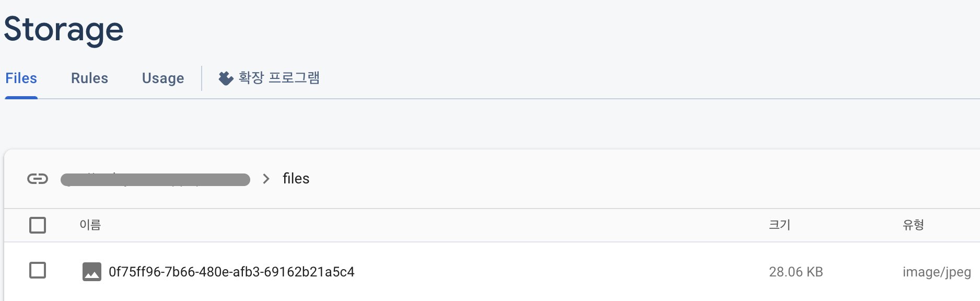Select the Files tab
Viewport: 980px width, 301px height.
[21, 78]
